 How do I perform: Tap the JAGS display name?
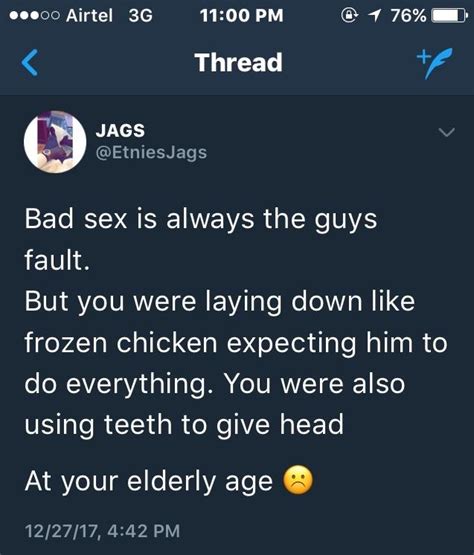pos(120,130)
